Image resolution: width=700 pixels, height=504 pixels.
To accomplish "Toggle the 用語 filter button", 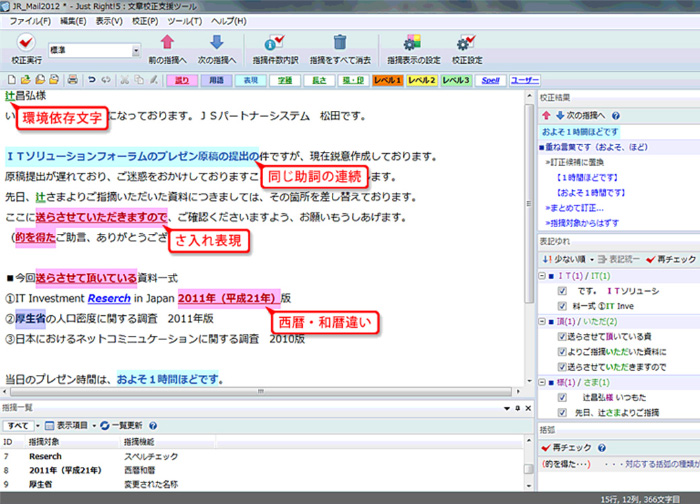I will coord(217,80).
